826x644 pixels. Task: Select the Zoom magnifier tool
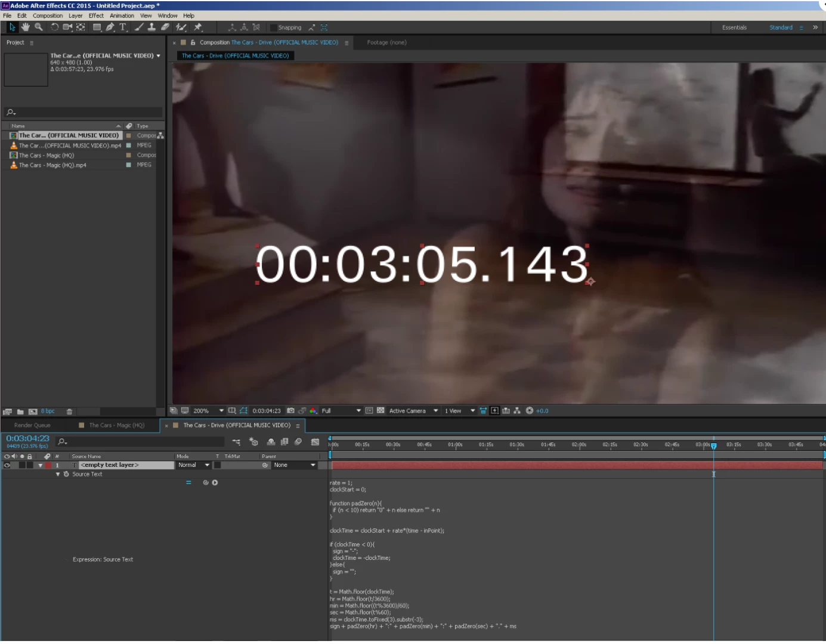coord(39,27)
